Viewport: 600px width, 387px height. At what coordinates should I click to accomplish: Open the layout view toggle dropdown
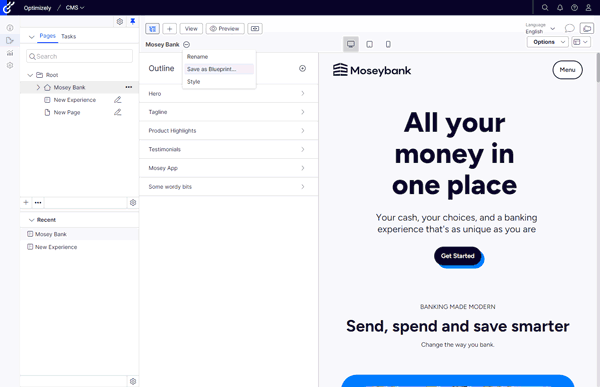pos(580,42)
